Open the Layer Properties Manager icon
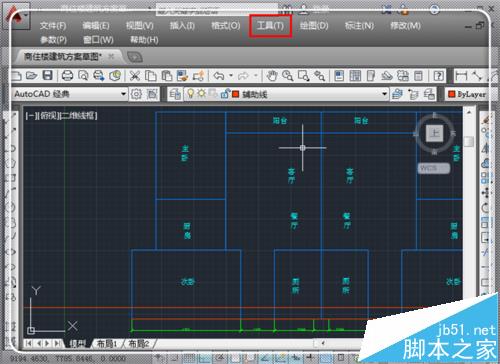The width and height of the screenshot is (500, 364). pyautogui.click(x=175, y=94)
